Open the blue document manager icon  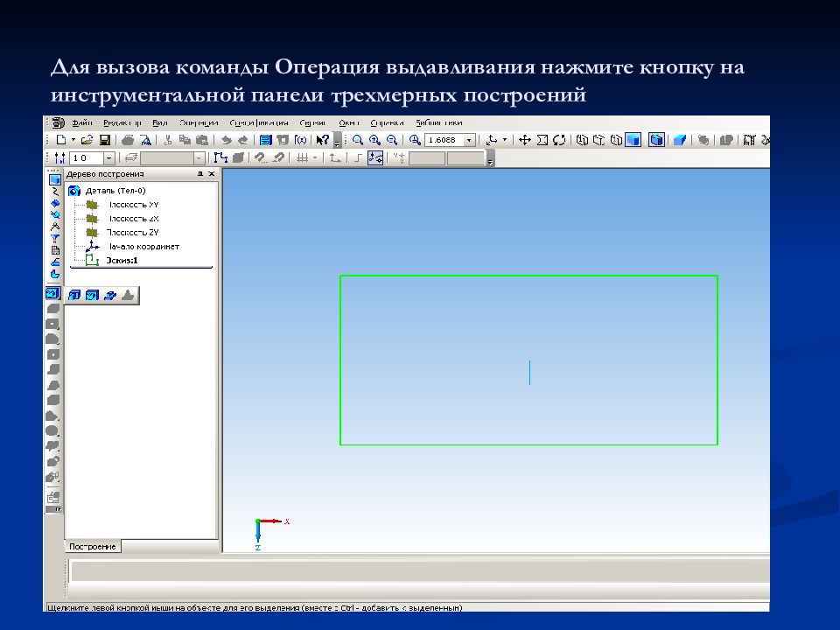point(265,140)
